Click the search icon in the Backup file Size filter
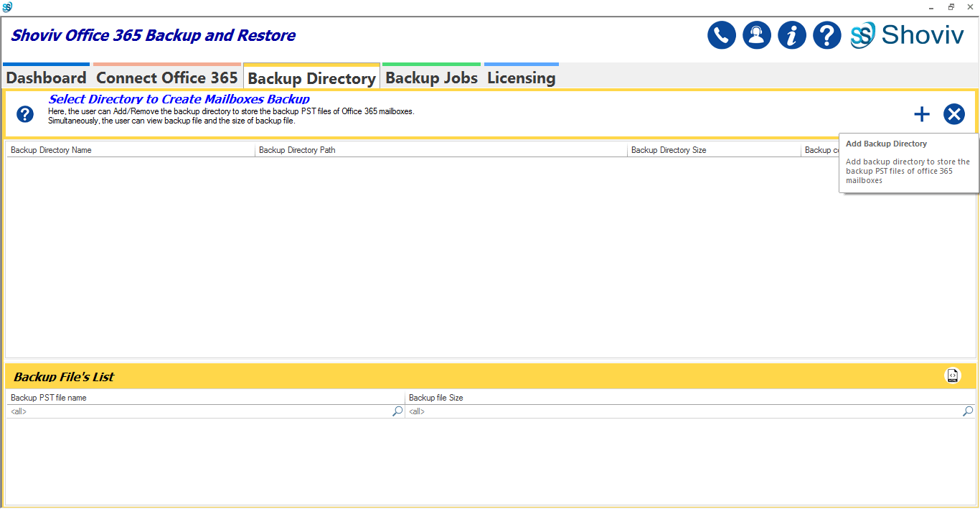This screenshot has height=509, width=980. (x=968, y=411)
